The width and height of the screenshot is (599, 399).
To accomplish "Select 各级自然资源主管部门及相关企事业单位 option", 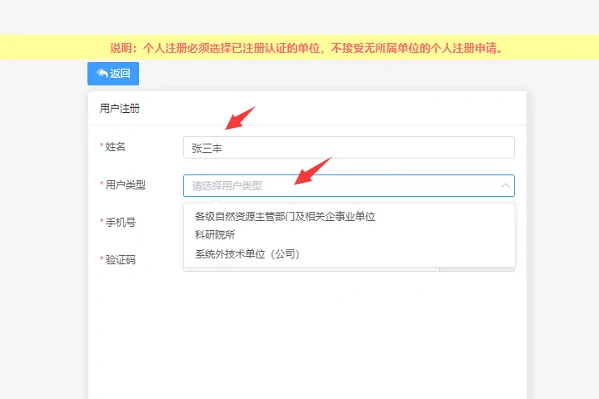I will point(285,216).
